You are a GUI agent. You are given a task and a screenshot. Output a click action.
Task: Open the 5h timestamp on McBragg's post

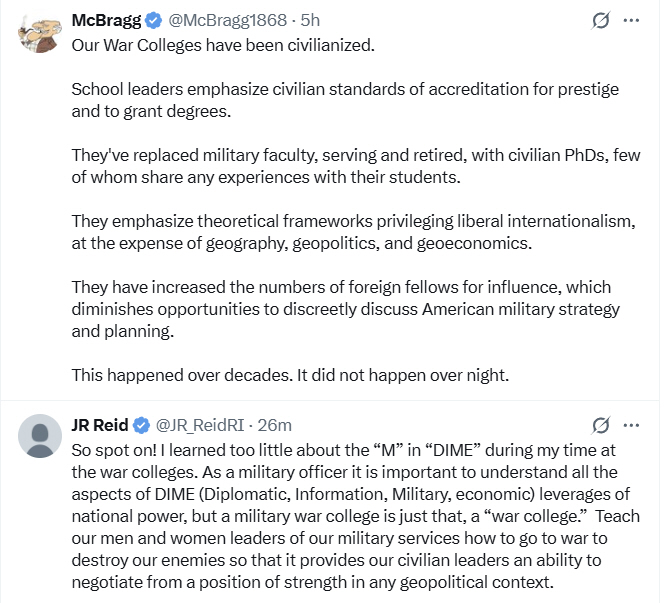[x=310, y=21]
